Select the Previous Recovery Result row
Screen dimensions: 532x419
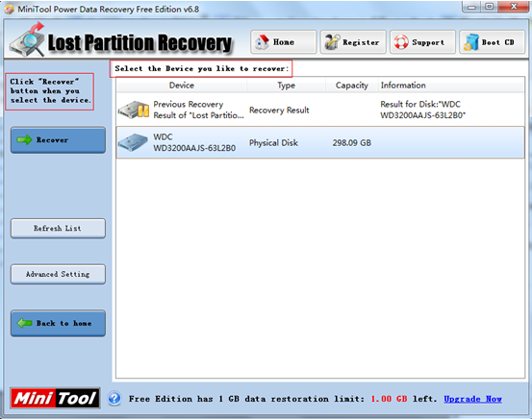(320, 110)
